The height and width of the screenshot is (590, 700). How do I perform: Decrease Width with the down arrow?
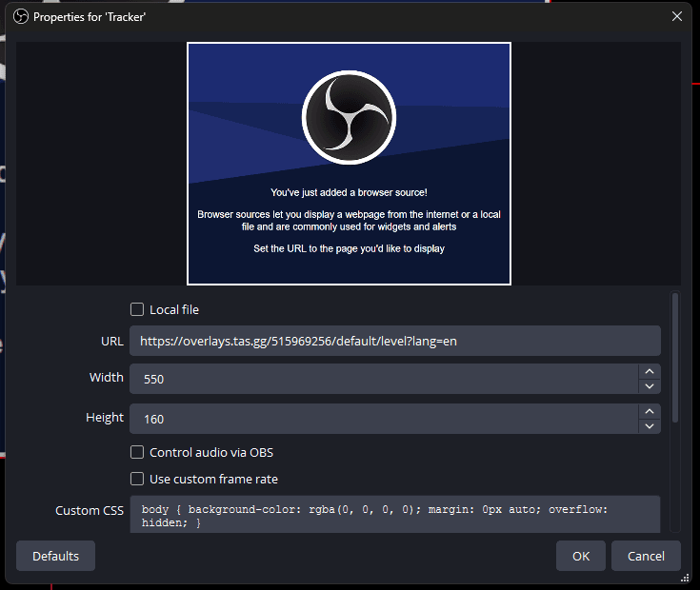pyautogui.click(x=650, y=386)
